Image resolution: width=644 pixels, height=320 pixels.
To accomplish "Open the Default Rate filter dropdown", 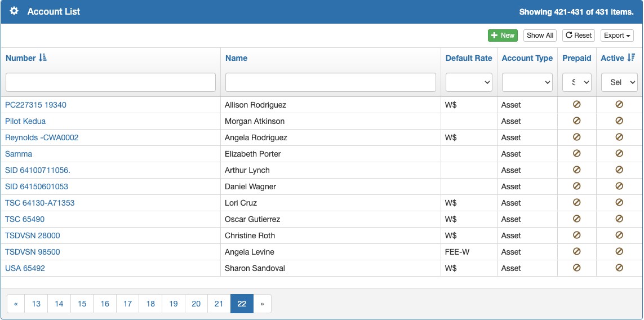I will (x=469, y=82).
